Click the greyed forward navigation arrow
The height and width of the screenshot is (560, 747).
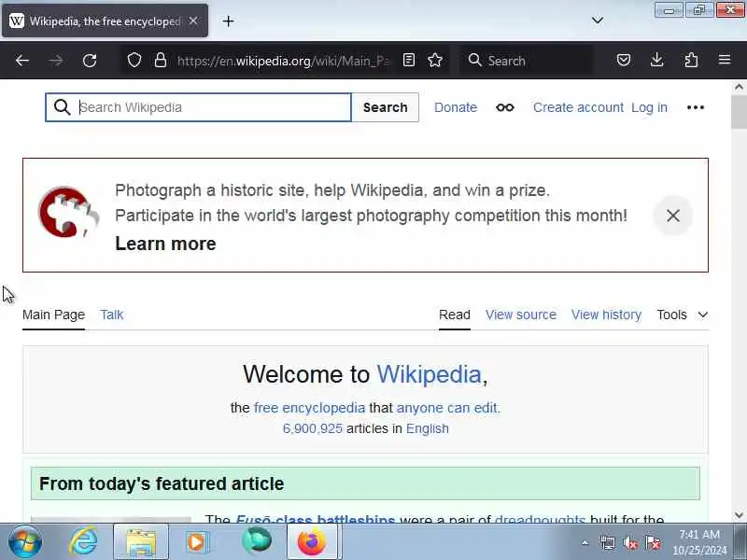pos(56,61)
